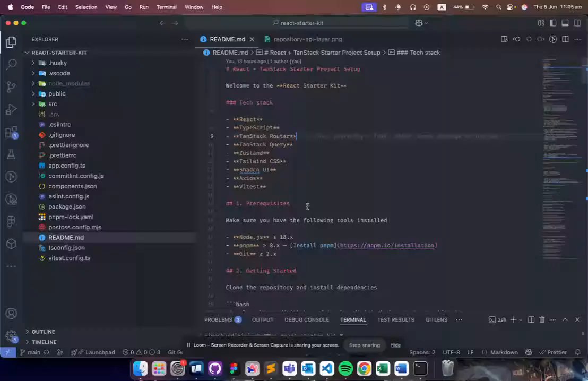Viewport: 588px width, 381px height.
Task: Open the TEST RESULTS panel tab
Action: point(395,319)
